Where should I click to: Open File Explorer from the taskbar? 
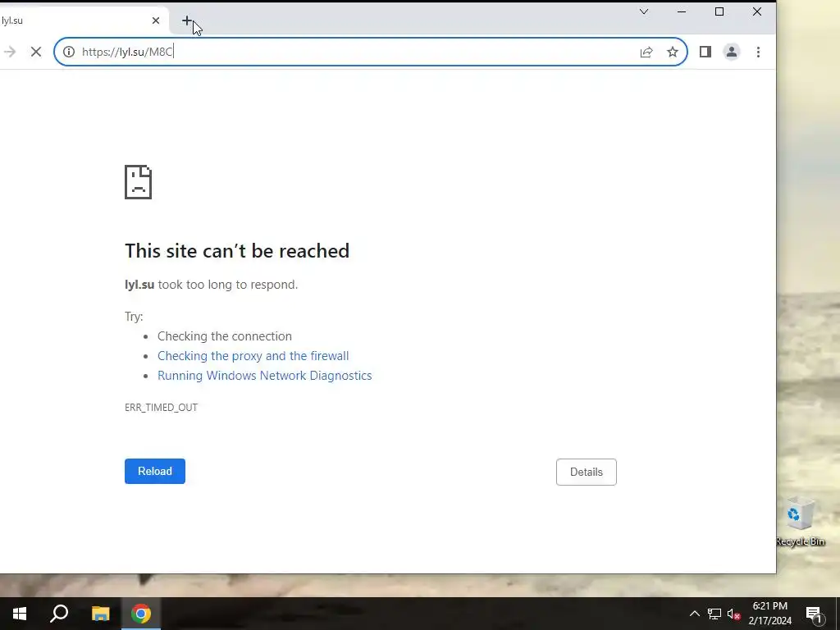(x=100, y=614)
